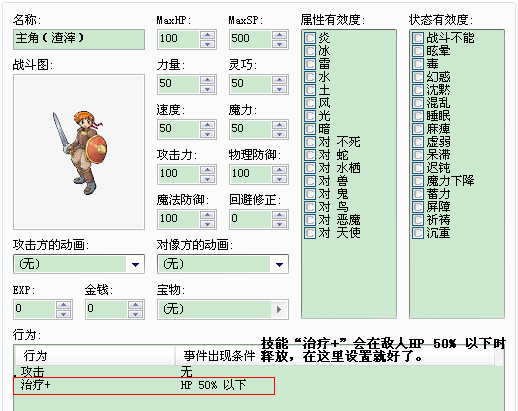This screenshot has width=518, height=411.
Task: Edit the 名称 field 主角(渣滓)
Action: tap(79, 39)
